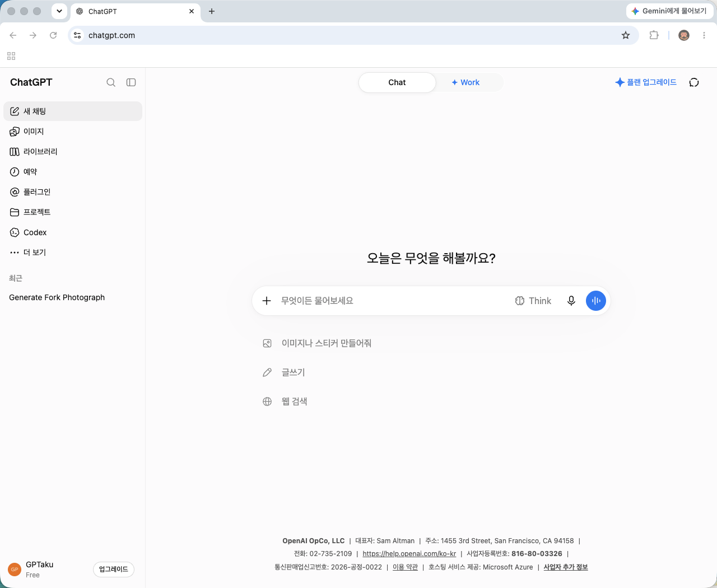Click the Gemini에게 물어보기 button
717x588 pixels.
[x=669, y=11]
